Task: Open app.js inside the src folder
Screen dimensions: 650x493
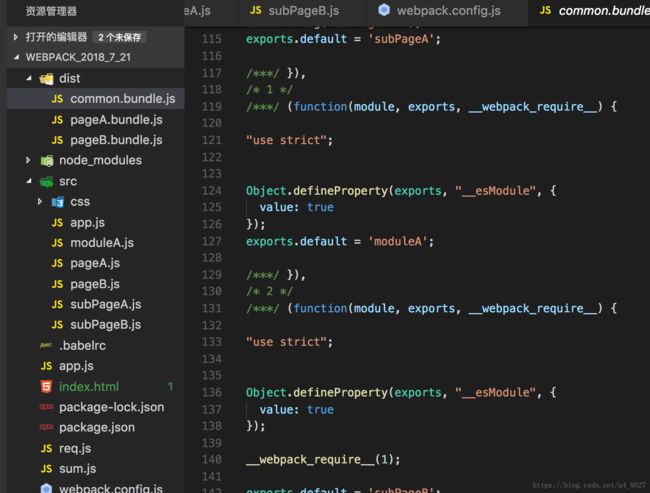Action: tap(87, 223)
